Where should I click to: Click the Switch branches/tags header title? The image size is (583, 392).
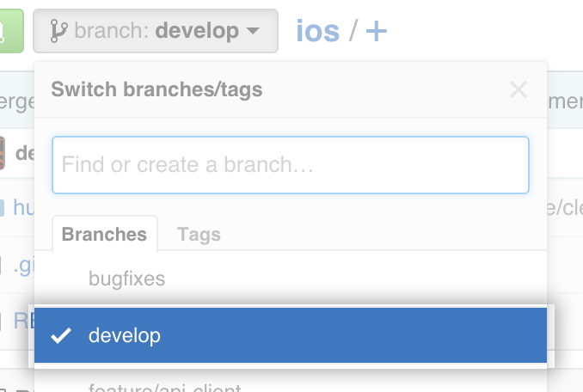tap(156, 89)
